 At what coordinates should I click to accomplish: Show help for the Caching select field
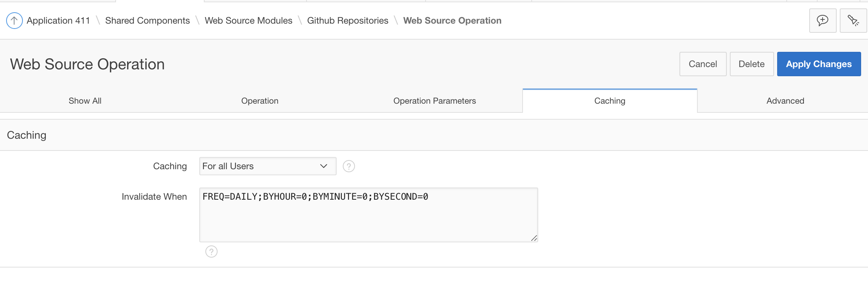tap(348, 166)
